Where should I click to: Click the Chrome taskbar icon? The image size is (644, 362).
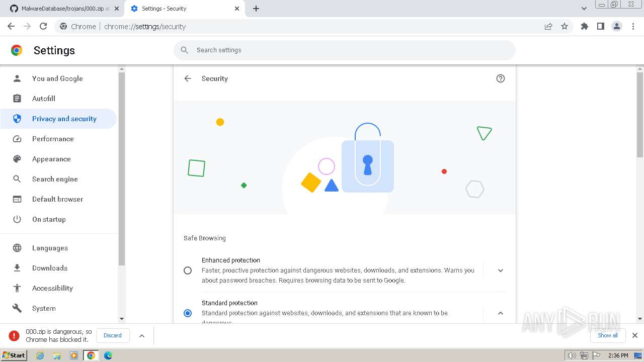click(91, 355)
